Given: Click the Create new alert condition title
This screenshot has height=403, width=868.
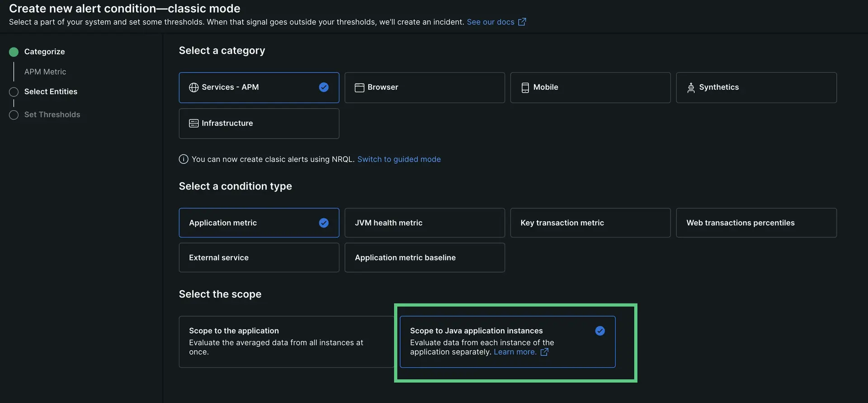Looking at the screenshot, I should (125, 8).
